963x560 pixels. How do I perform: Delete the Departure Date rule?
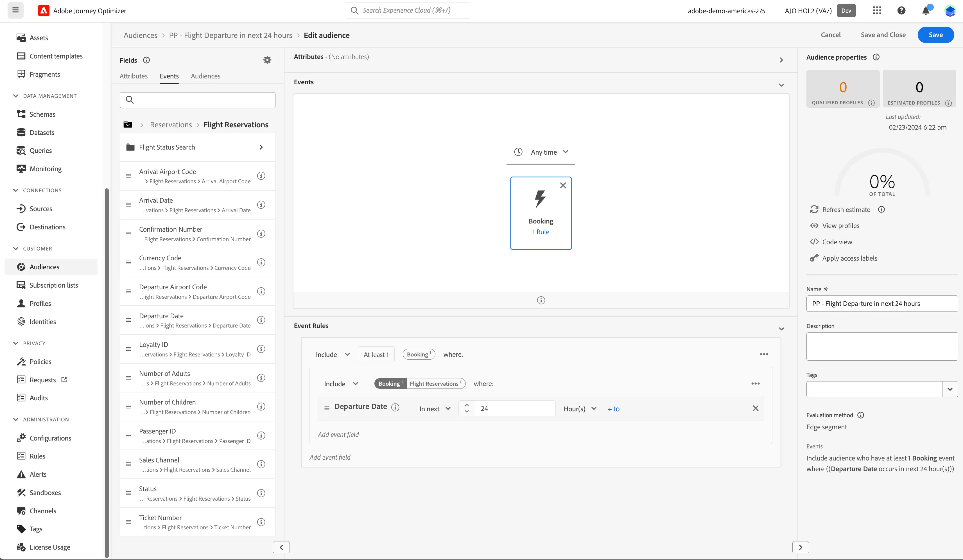coord(756,408)
